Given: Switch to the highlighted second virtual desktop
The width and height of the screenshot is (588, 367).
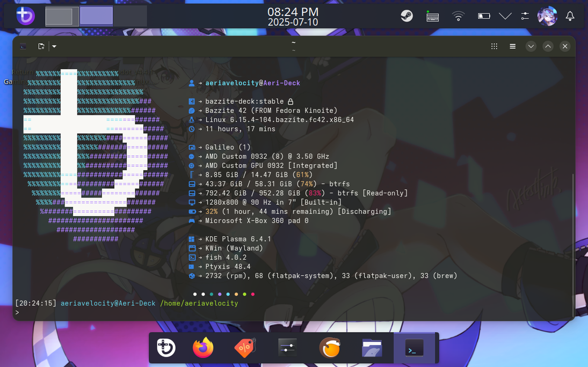Looking at the screenshot, I should click(x=96, y=17).
